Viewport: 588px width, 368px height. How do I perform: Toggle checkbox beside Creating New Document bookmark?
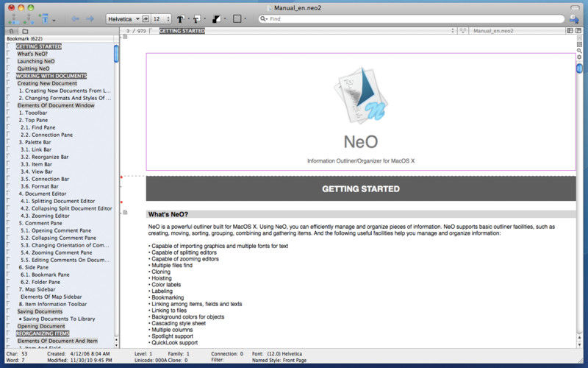(x=9, y=82)
